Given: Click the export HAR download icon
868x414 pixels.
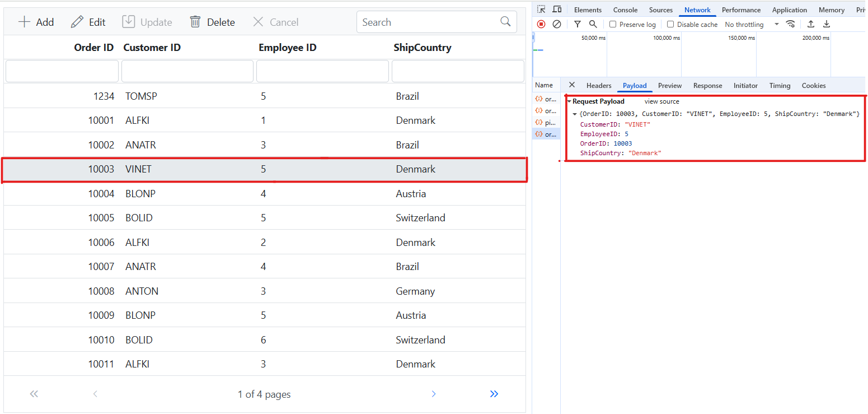Looking at the screenshot, I should coord(827,24).
